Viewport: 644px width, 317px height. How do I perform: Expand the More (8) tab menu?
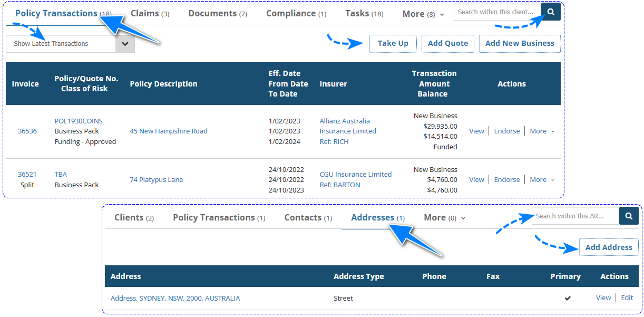(423, 14)
